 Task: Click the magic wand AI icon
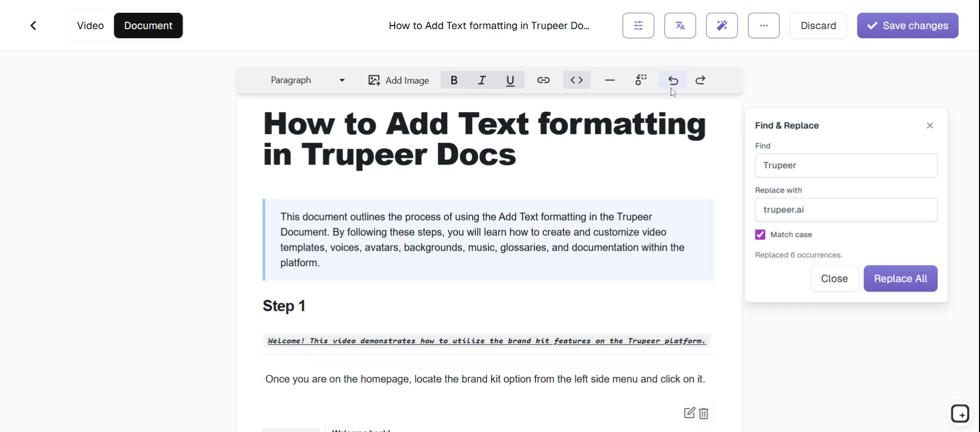tap(722, 26)
